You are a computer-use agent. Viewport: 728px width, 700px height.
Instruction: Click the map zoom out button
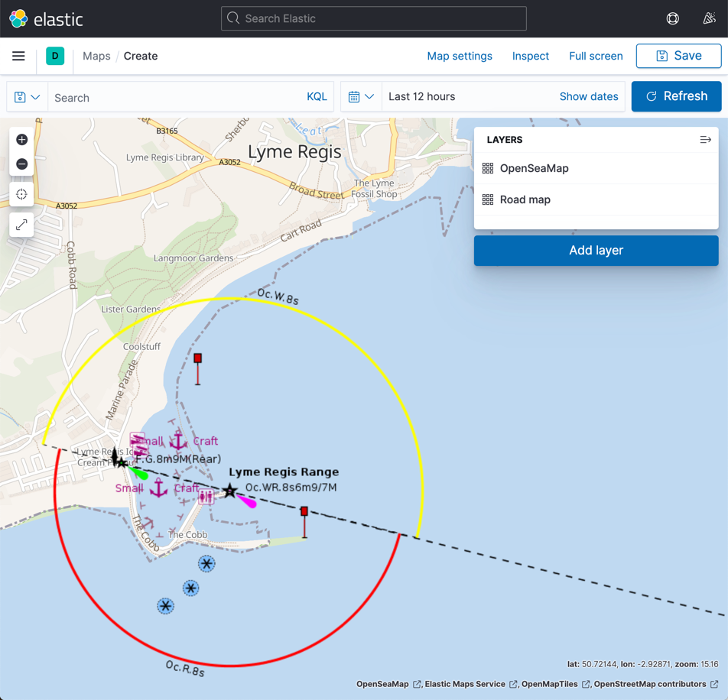pos(21,164)
